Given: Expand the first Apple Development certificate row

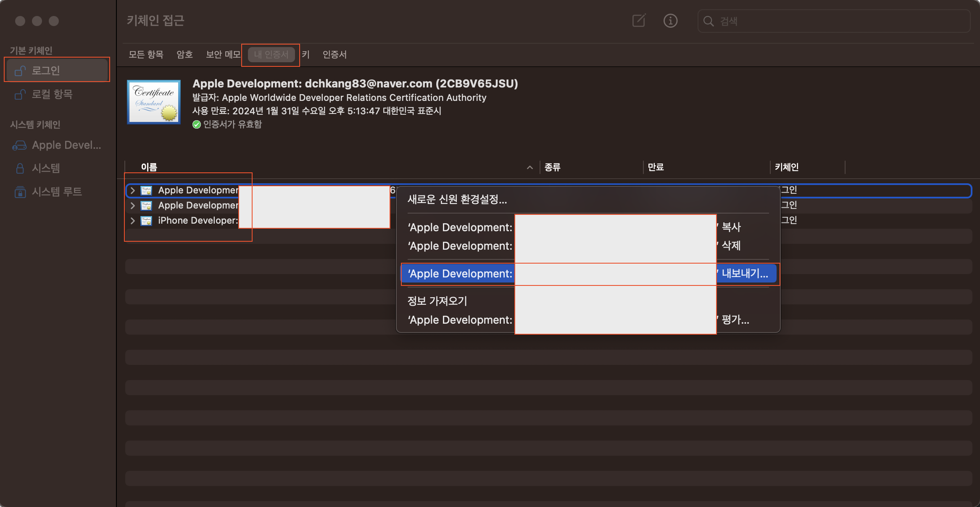Looking at the screenshot, I should pos(132,190).
